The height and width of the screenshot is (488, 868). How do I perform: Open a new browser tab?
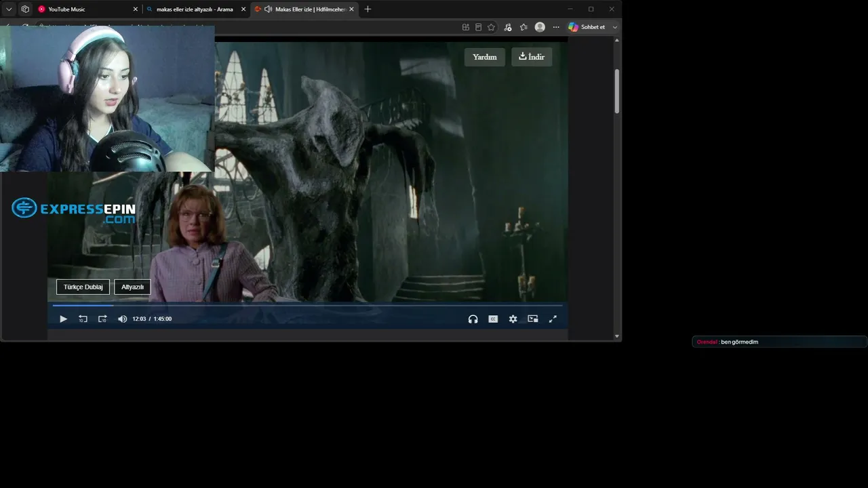[x=368, y=9]
